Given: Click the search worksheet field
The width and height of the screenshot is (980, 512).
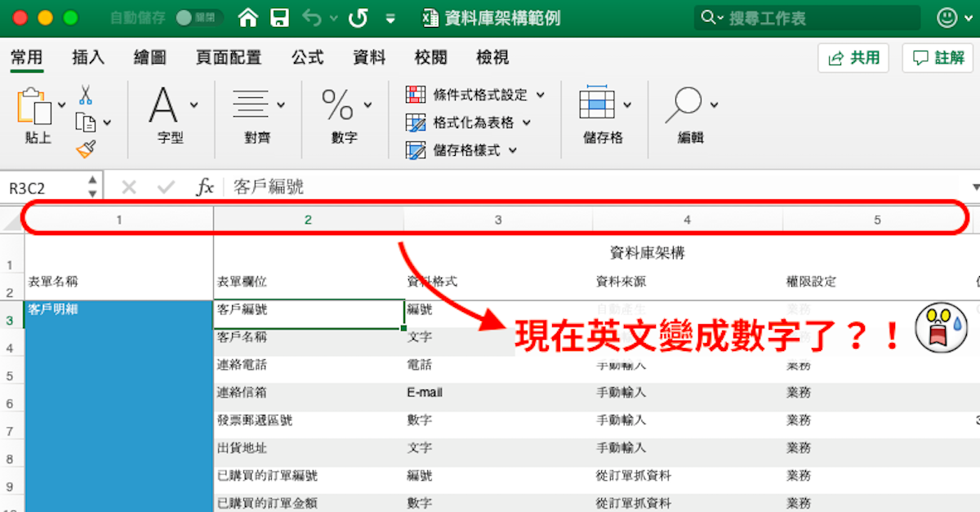Looking at the screenshot, I should [808, 18].
